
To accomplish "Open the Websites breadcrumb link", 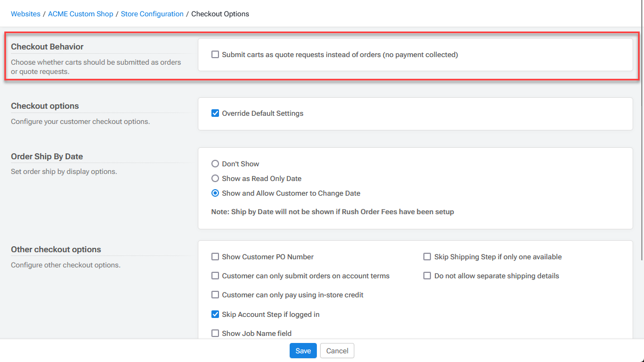I will tap(26, 14).
